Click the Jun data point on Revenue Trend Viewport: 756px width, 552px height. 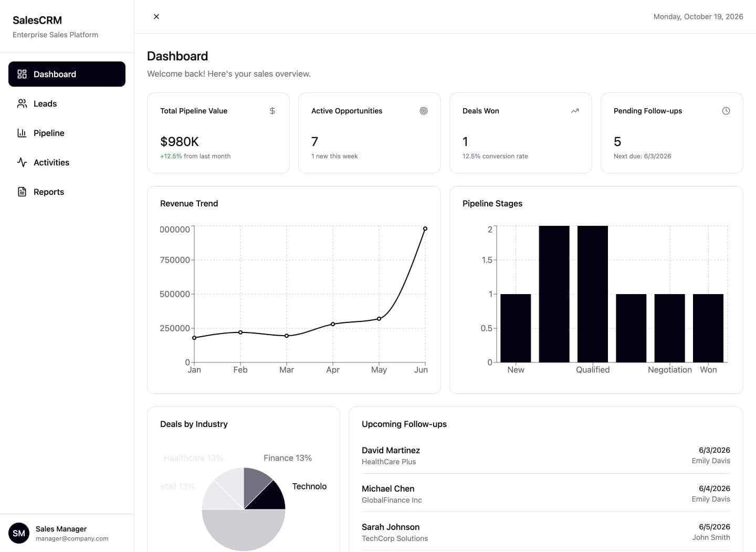click(x=425, y=228)
